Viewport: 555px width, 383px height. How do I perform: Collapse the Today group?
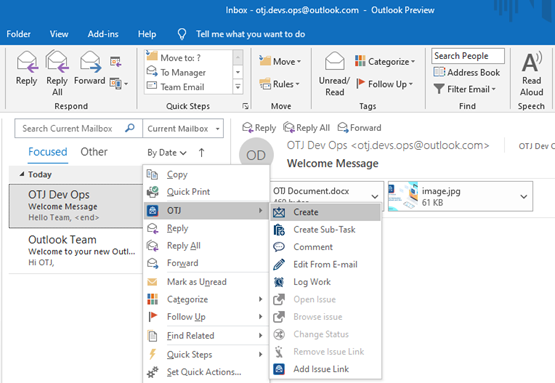[22, 174]
